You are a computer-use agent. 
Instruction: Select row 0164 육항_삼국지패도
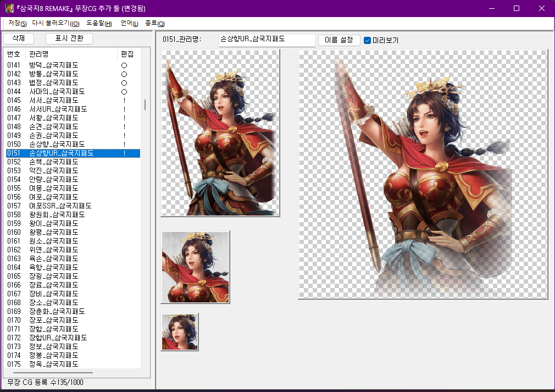pos(73,267)
